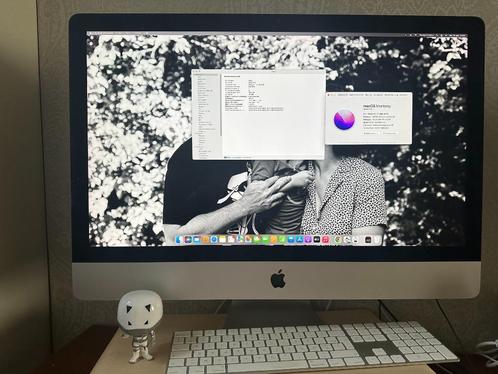Screen dimensions: 498x374
Task: Click Software Update button in About window
Action: [x=389, y=133]
